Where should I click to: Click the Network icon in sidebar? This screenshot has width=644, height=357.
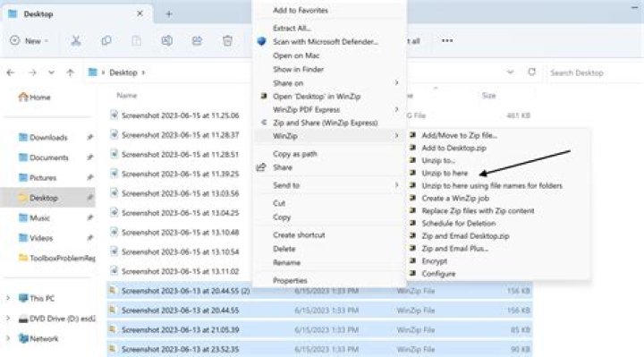[23, 338]
